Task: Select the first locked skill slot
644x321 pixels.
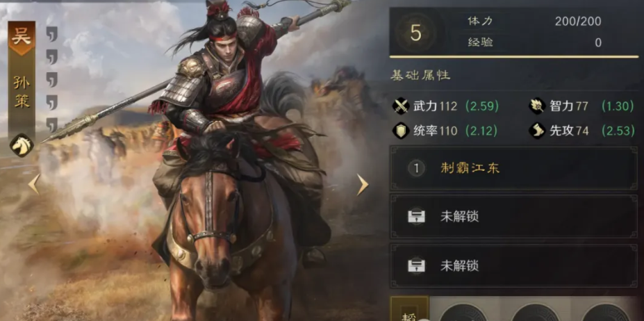Action: 513,217
